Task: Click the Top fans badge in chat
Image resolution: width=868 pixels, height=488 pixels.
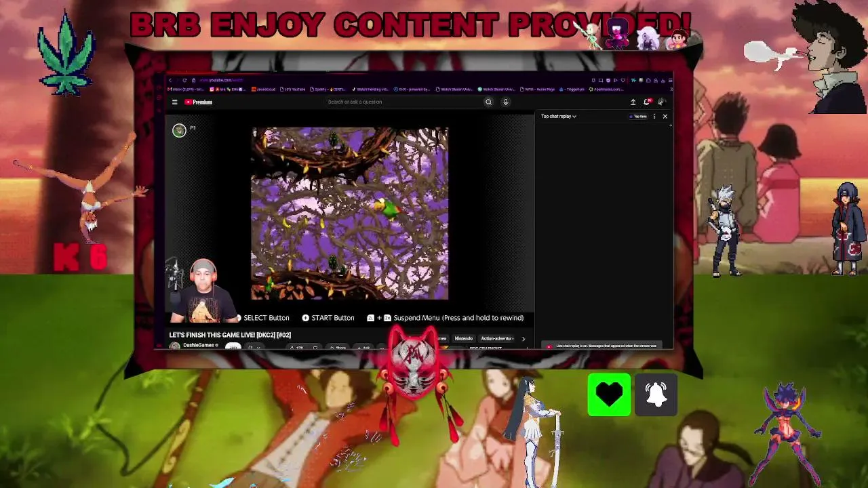Action: point(639,117)
